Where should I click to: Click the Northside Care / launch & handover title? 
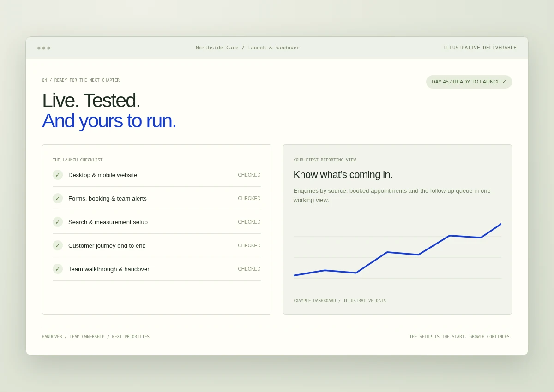pyautogui.click(x=247, y=48)
